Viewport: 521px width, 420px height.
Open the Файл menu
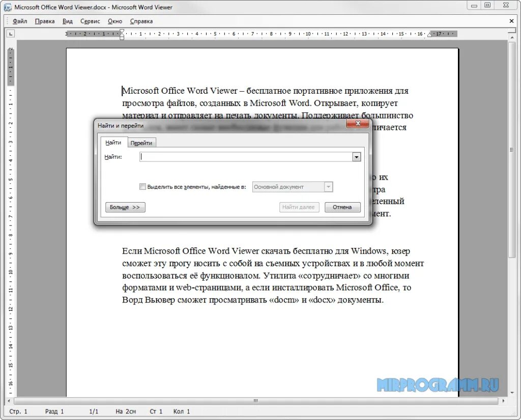click(20, 21)
